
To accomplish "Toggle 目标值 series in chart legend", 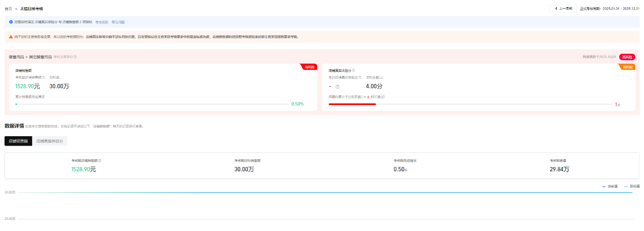I will (x=632, y=186).
